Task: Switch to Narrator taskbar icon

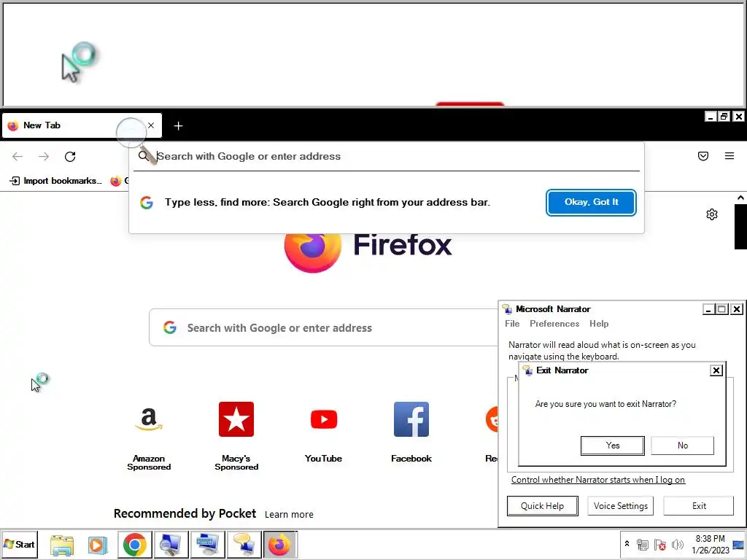Action: pyautogui.click(x=244, y=545)
